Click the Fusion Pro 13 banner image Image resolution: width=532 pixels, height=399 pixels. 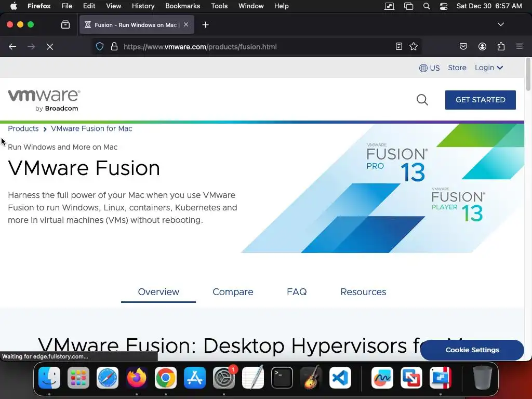382,188
